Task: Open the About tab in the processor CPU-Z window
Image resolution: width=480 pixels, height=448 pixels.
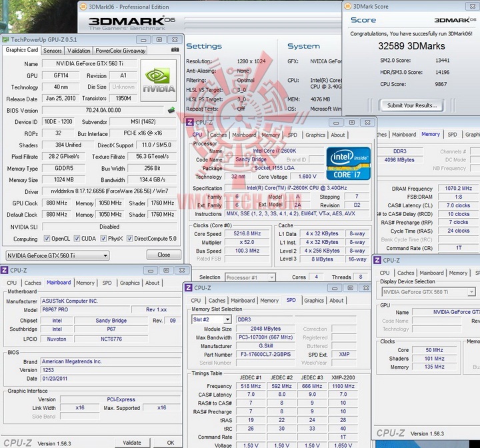Action: pyautogui.click(x=337, y=135)
